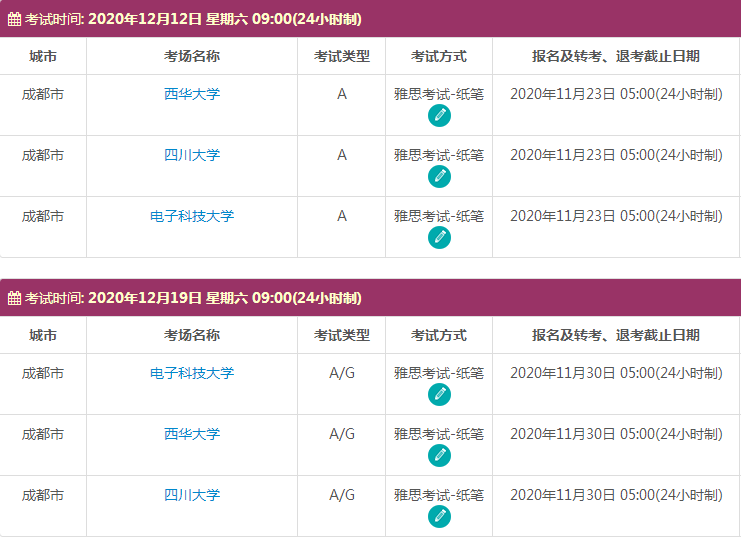Select A/G exam type cell in 西华大学 row
The image size is (741, 537).
[x=341, y=434]
